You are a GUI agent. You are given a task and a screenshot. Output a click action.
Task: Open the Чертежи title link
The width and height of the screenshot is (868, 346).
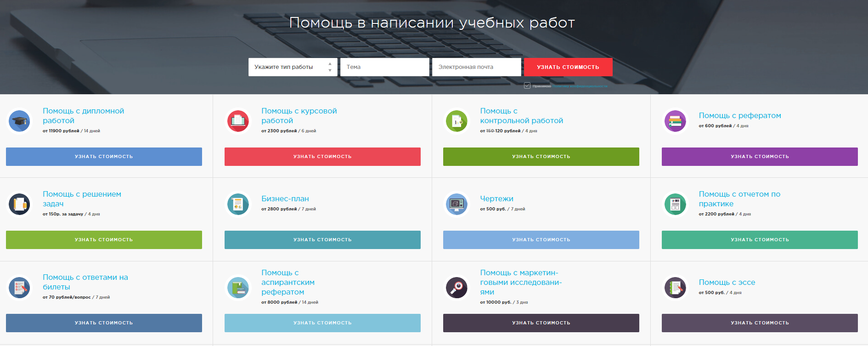point(496,199)
